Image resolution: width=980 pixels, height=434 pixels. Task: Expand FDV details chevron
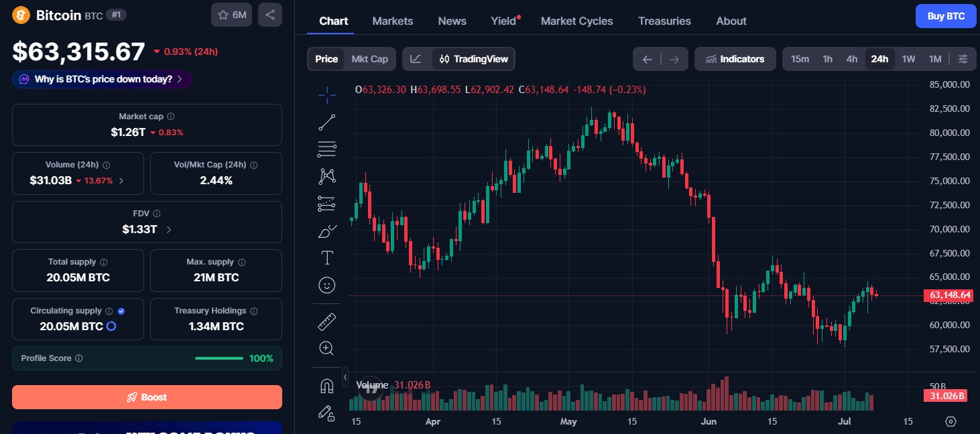point(168,230)
